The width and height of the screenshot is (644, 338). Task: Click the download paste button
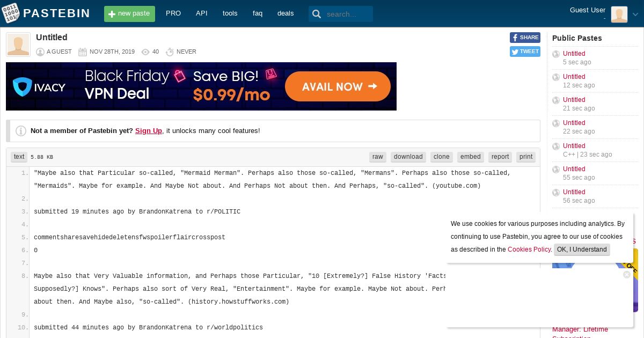[408, 157]
